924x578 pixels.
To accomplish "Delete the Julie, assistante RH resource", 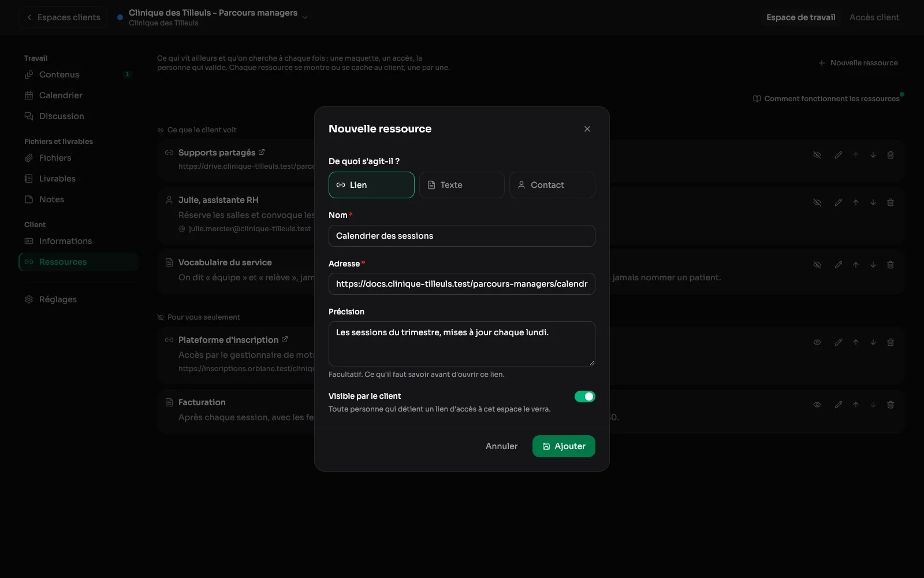I will [x=891, y=202].
